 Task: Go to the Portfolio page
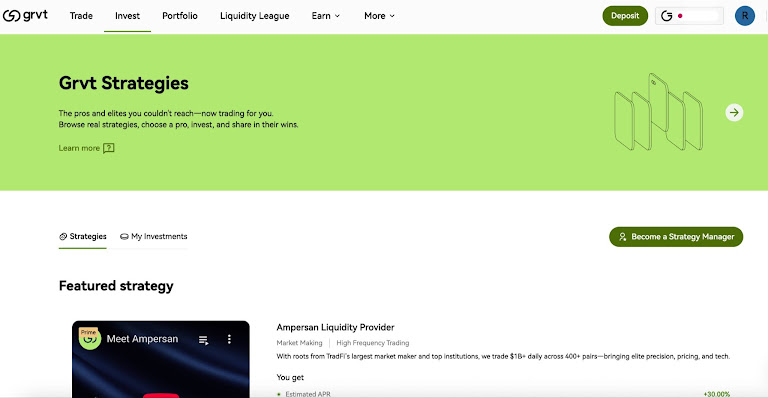coord(180,16)
